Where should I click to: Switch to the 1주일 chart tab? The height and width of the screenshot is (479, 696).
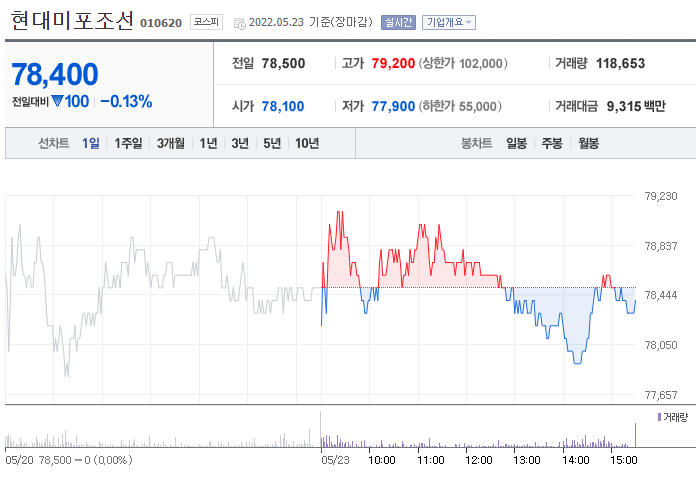tap(128, 143)
